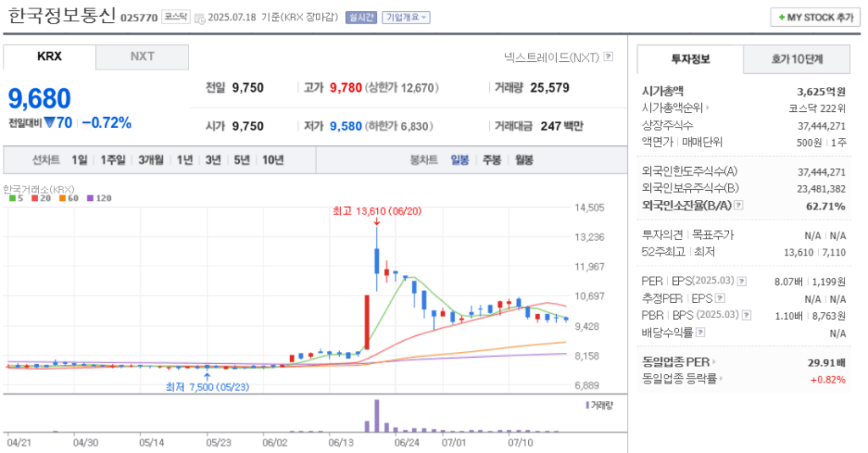Click the tallest volume bar in the 거래량 chart

(377, 416)
